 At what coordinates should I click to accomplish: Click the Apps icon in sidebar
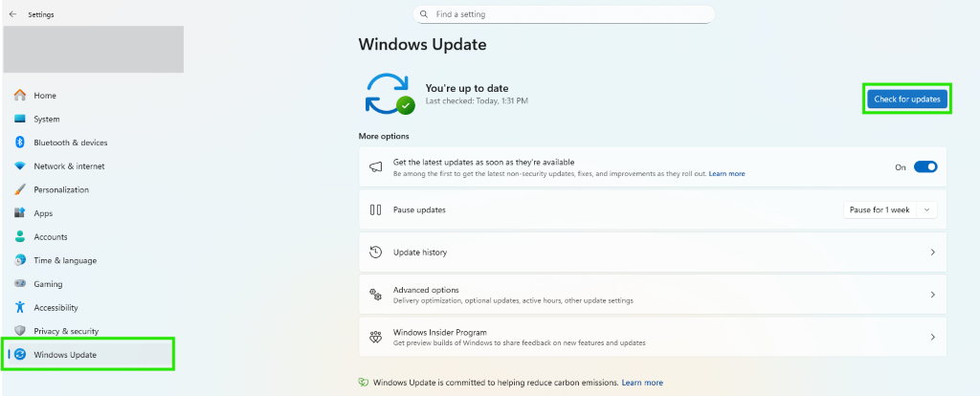pos(20,213)
